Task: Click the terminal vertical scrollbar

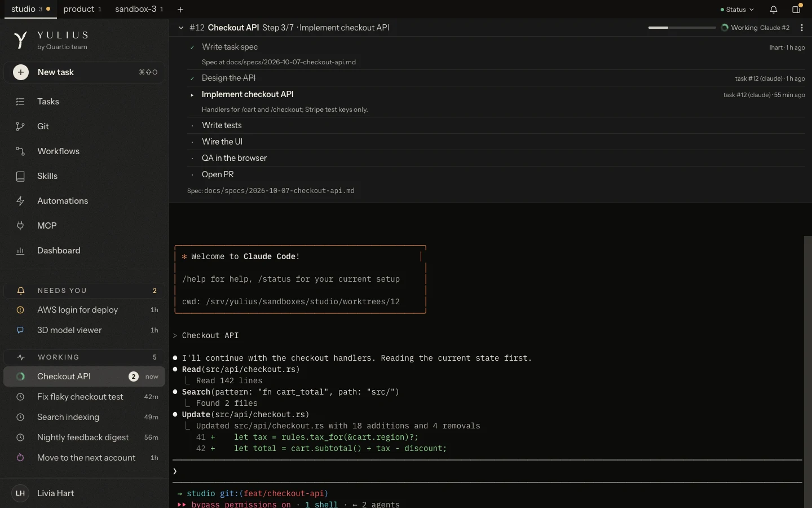Action: point(808,372)
